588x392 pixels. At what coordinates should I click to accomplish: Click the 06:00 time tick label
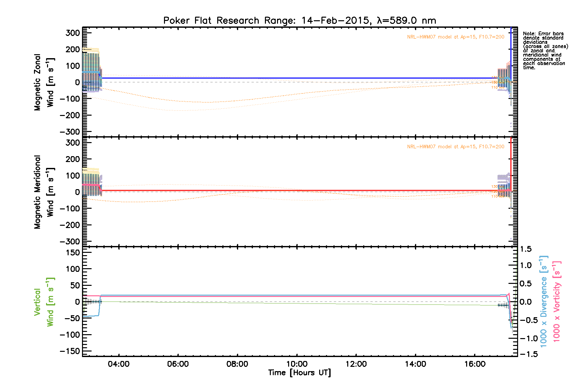coord(178,364)
